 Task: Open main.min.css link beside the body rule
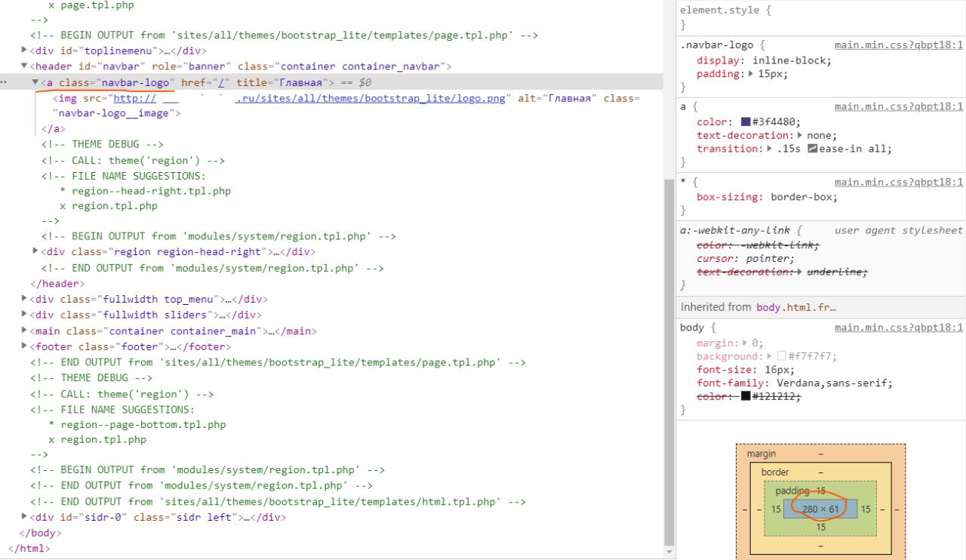[899, 328]
